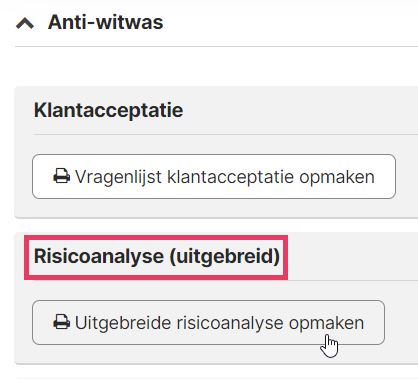
Task: Collapse the Anti-witwas section using the chevron
Action: (x=25, y=23)
